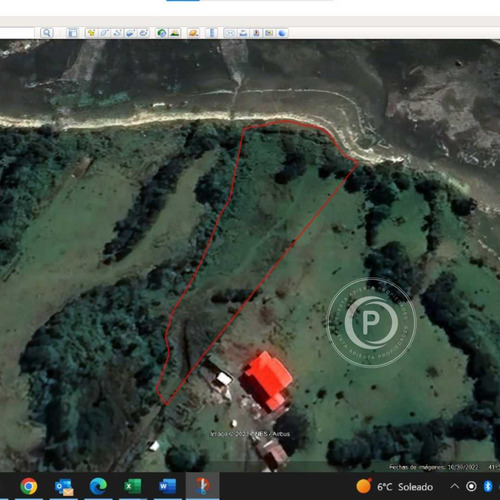Click the Search magnifier button in the toolbar

(x=47, y=33)
